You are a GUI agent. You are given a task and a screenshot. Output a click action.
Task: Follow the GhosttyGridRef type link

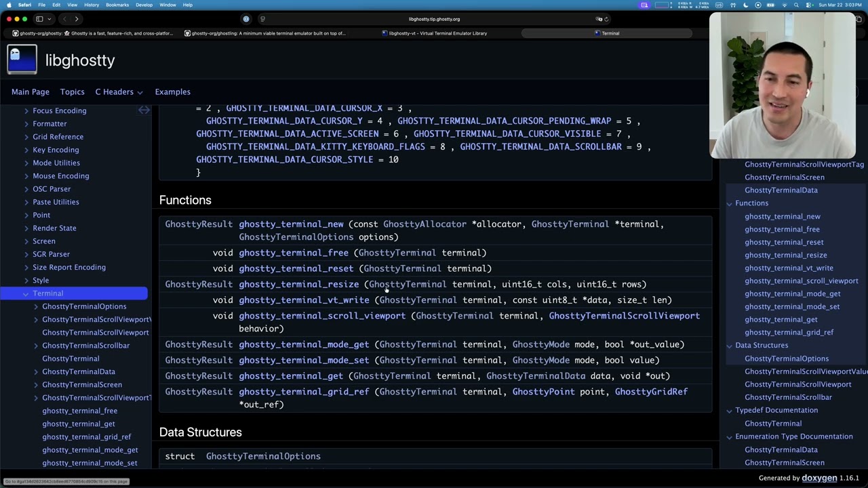pyautogui.click(x=651, y=392)
